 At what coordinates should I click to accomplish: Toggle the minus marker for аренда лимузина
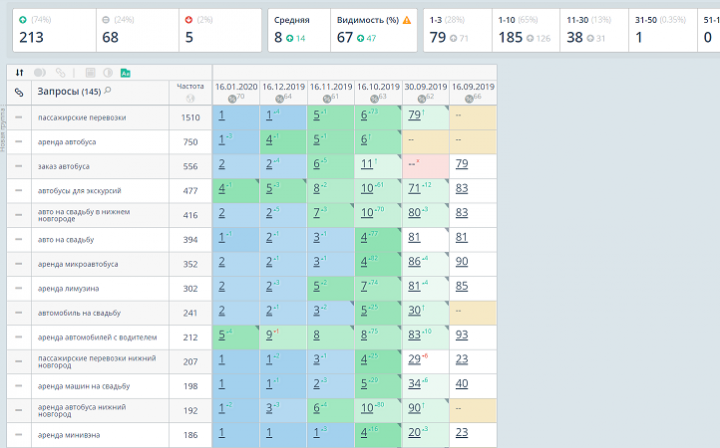point(19,288)
